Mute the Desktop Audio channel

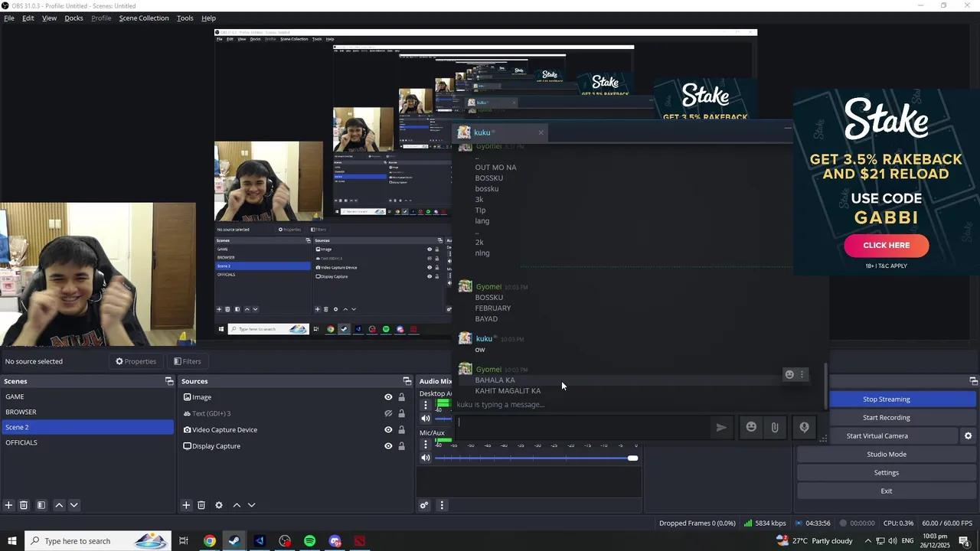pos(426,418)
